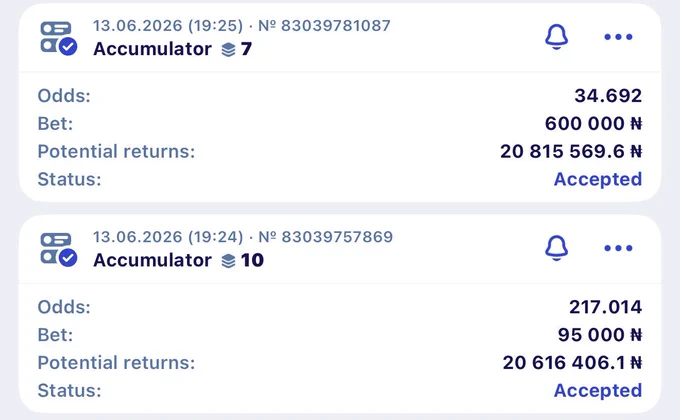Tap Accepted status on the 600 000 bet

(598, 179)
